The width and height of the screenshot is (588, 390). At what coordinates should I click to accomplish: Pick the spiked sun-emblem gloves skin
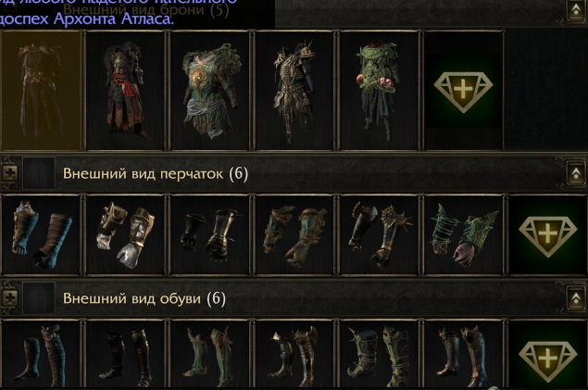379,234
